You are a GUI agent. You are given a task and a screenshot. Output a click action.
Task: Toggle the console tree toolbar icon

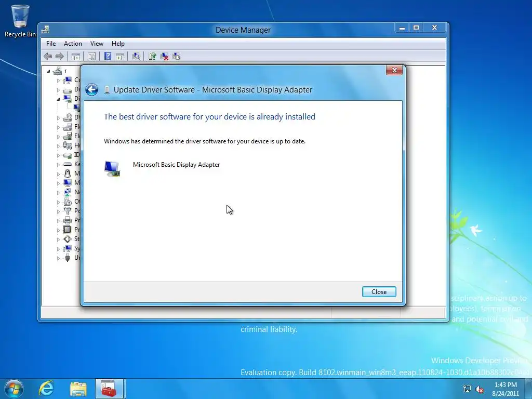76,56
